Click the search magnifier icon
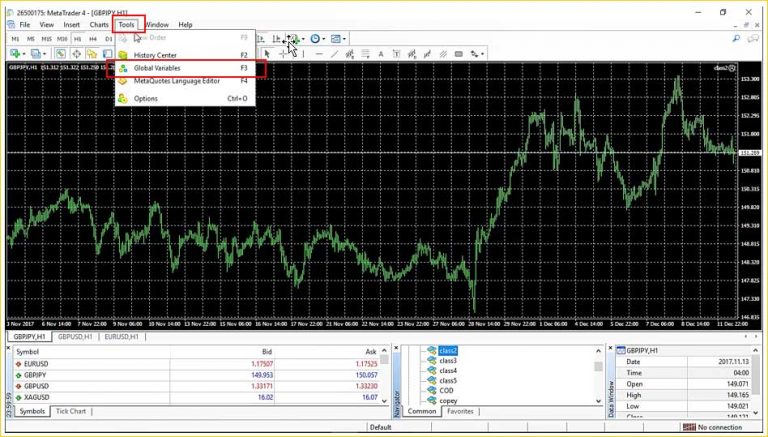The image size is (768, 437). [x=736, y=39]
